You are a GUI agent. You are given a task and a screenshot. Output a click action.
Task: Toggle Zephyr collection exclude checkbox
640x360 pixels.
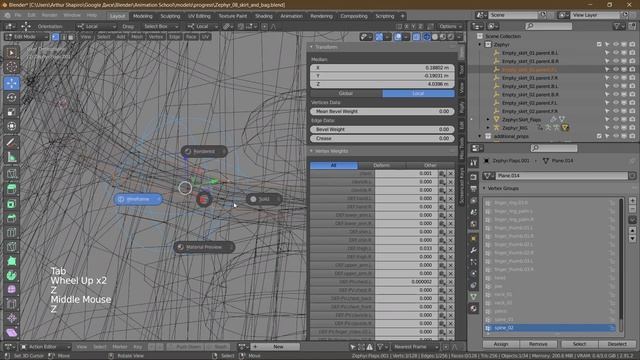click(599, 44)
